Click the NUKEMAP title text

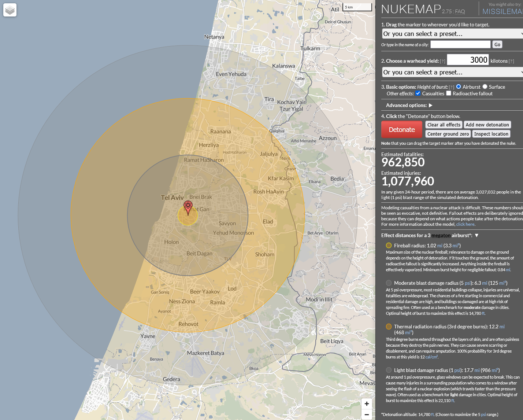411,9
